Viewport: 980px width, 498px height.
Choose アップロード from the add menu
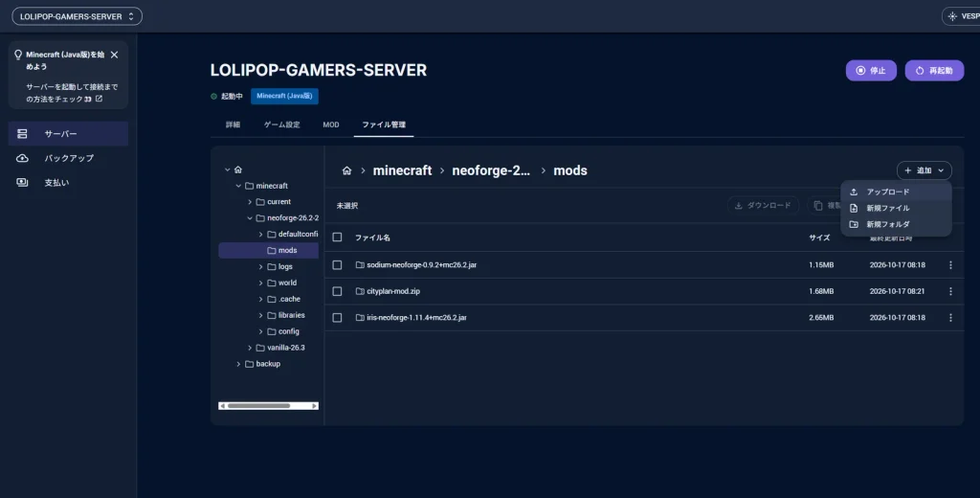point(896,192)
